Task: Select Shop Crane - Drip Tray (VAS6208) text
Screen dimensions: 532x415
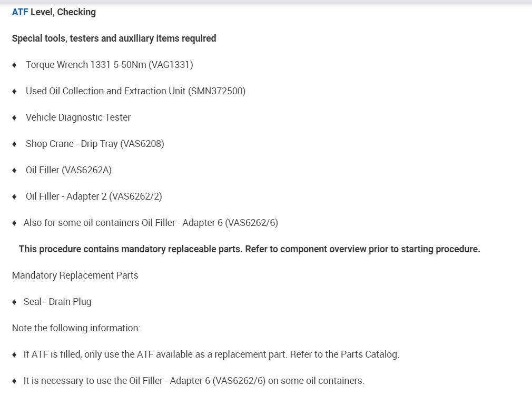Action: 95,144
